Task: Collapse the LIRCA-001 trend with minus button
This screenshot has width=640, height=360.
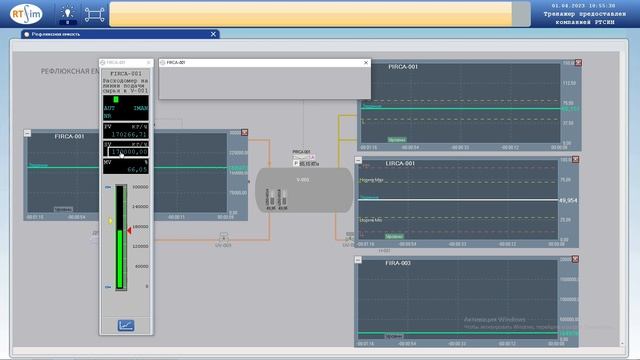Action: 358,160
